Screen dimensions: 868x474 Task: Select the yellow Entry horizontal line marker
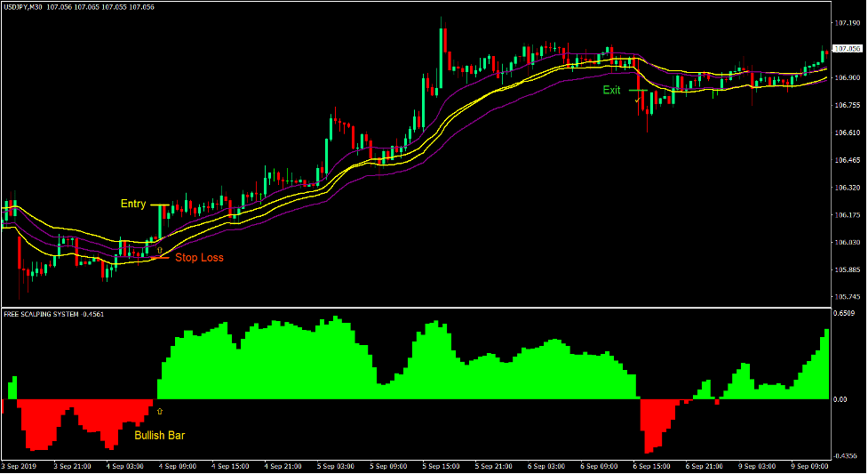pyautogui.click(x=160, y=205)
